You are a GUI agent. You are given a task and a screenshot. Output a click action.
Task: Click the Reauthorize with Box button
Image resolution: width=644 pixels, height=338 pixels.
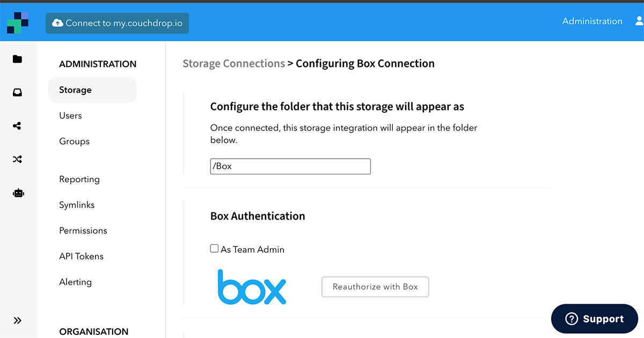(375, 286)
